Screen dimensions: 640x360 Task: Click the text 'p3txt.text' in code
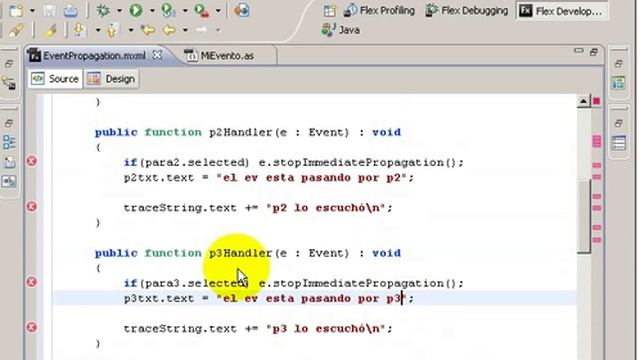159,298
